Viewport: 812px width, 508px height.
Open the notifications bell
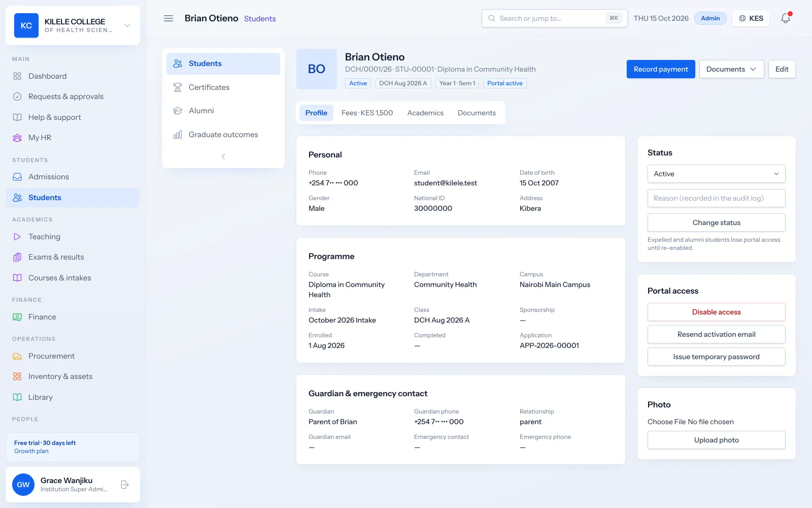(786, 18)
